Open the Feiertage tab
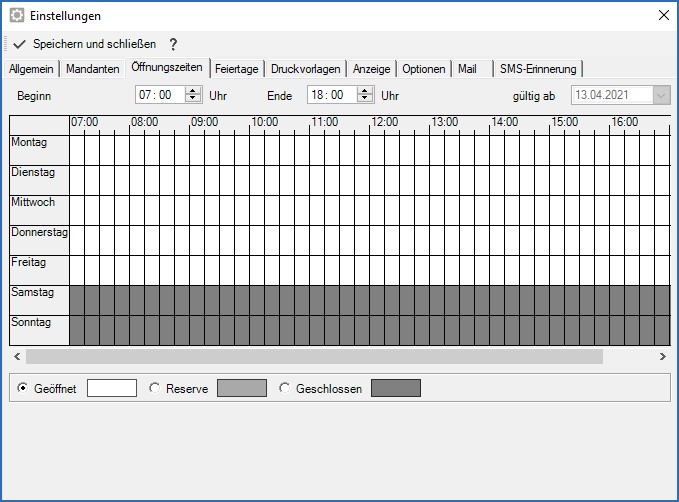Viewport: 679px width, 502px height. pyautogui.click(x=237, y=69)
